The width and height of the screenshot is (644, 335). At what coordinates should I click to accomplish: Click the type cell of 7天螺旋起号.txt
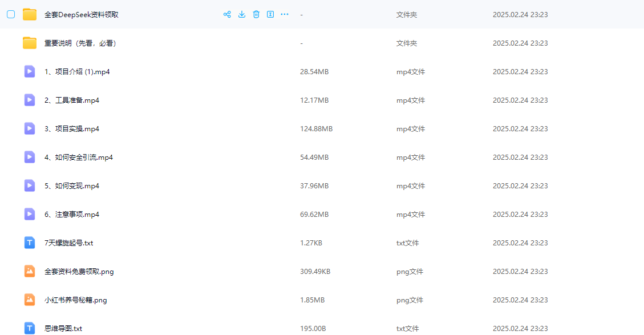pyautogui.click(x=407, y=243)
